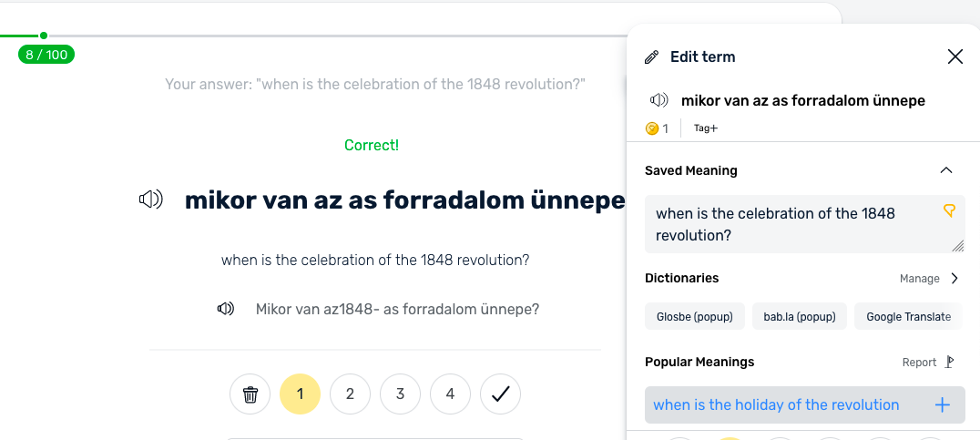
Task: Set term status to level 4
Action: [450, 394]
